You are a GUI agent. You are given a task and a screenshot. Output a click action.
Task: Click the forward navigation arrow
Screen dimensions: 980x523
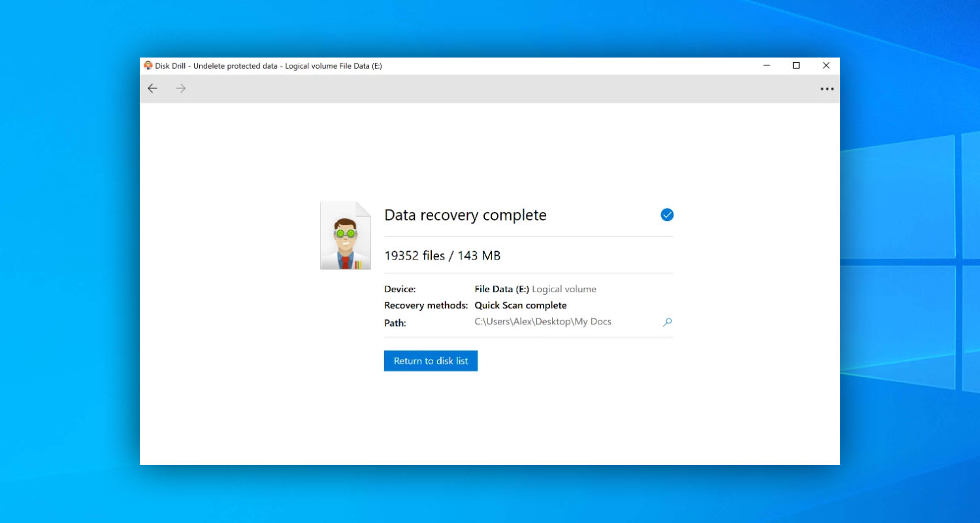(x=181, y=88)
